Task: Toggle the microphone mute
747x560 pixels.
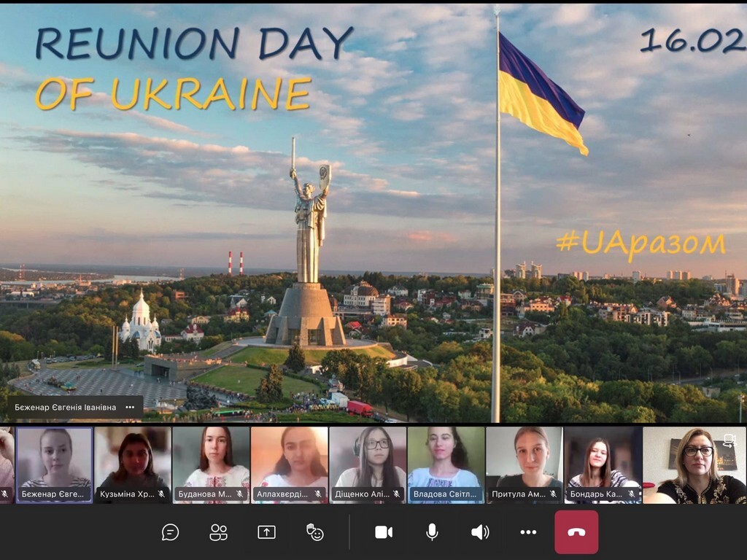Action: click(x=432, y=532)
